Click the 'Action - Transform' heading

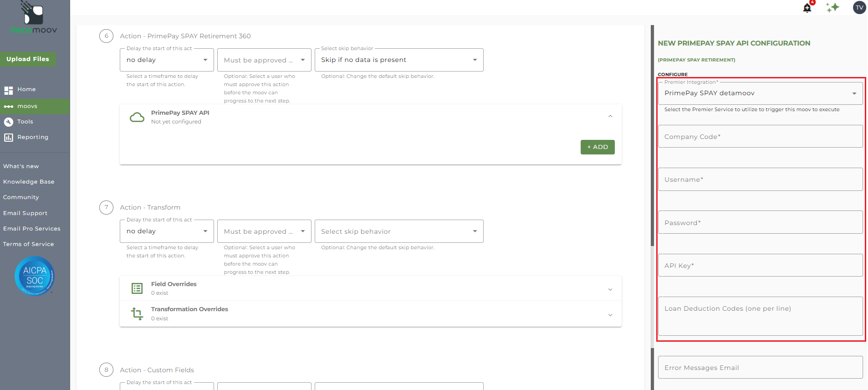[x=150, y=208]
